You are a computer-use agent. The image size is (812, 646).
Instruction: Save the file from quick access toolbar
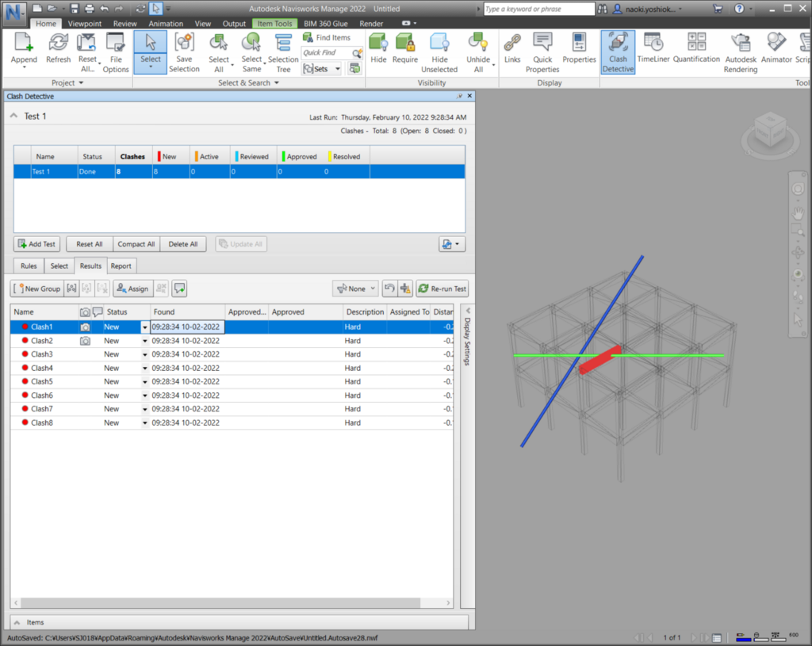point(74,8)
